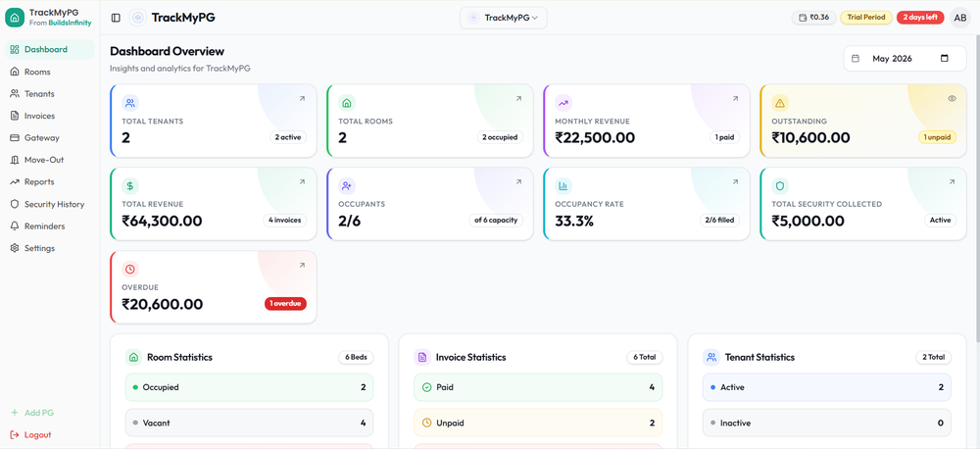Select the Paid row in Invoice Statistics
Viewport: 980px width, 449px height.
click(538, 387)
